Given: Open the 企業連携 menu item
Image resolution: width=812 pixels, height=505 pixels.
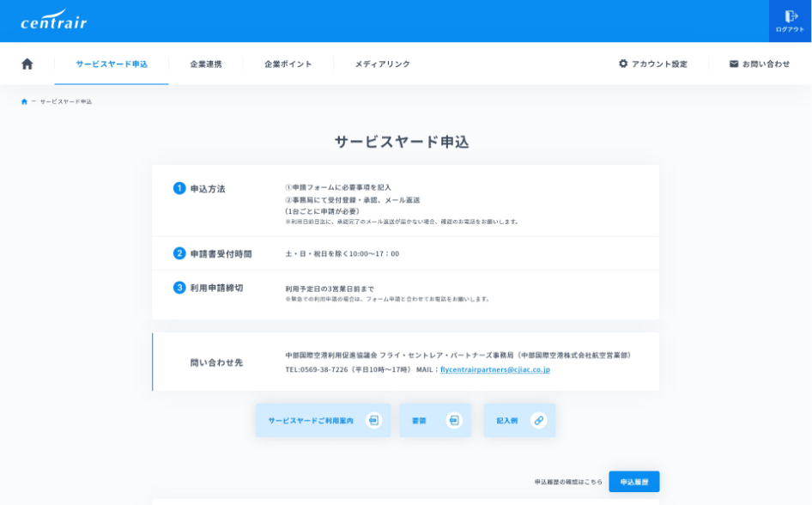Looking at the screenshot, I should [206, 64].
